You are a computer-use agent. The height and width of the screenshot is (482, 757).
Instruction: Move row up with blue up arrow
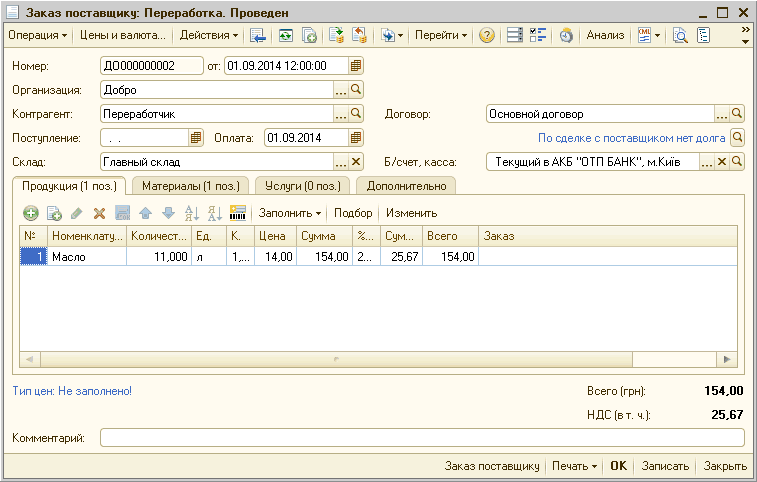pyautogui.click(x=145, y=213)
